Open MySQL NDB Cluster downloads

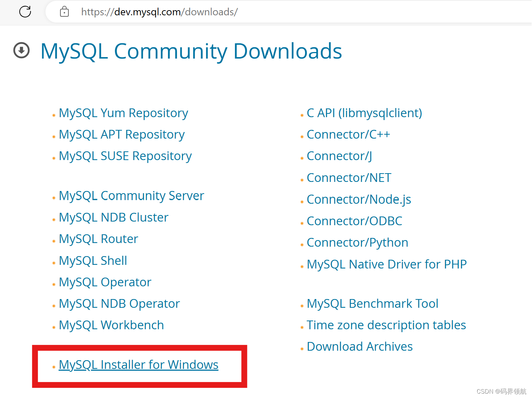tap(114, 217)
